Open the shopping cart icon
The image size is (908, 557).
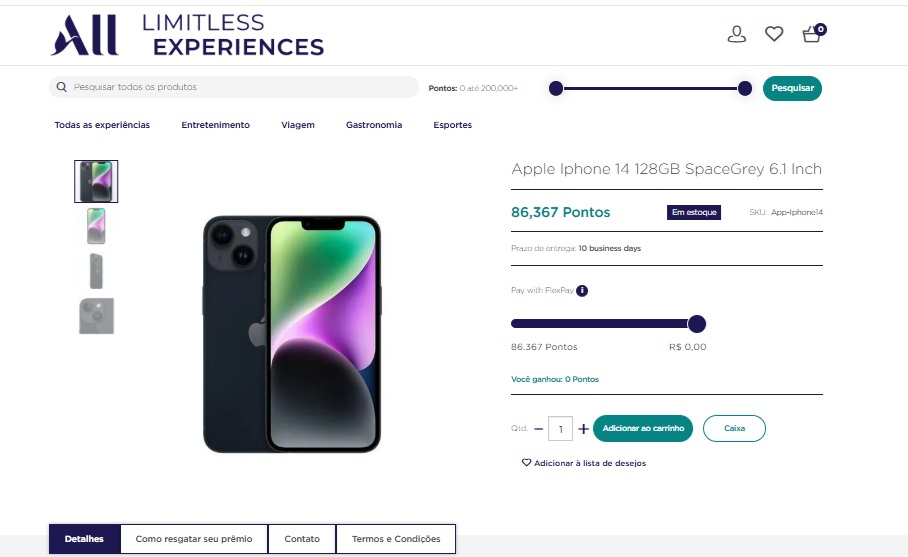(812, 34)
